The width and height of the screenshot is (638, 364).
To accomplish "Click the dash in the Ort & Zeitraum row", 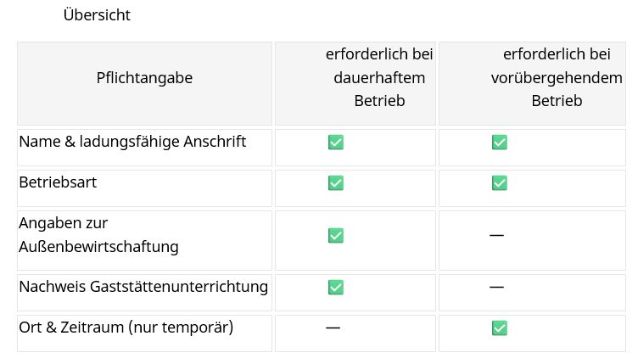I will coord(333,328).
